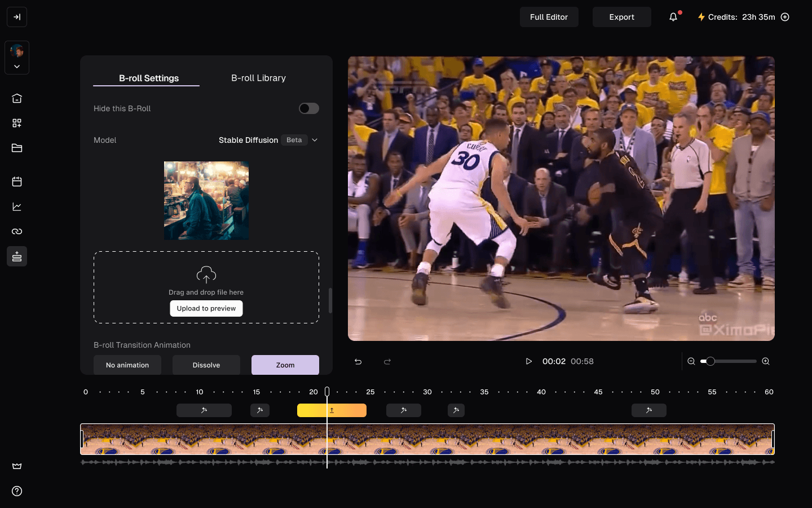Redo the last action
This screenshot has height=508, width=812.
[387, 361]
